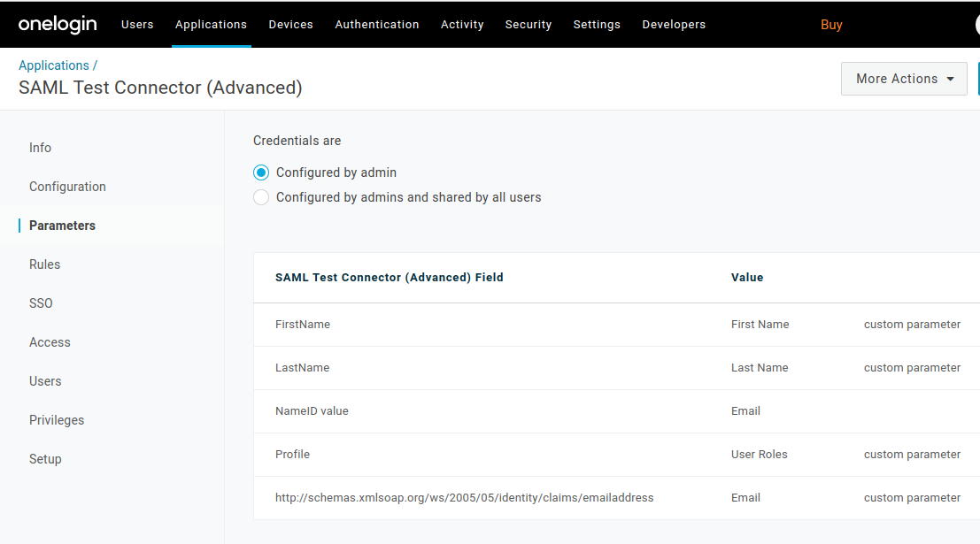Select the Parameters sidebar tab
This screenshot has width=980, height=544.
click(63, 226)
